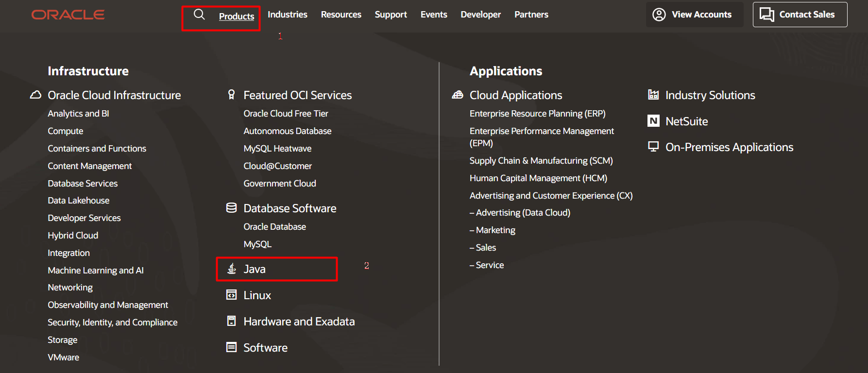The height and width of the screenshot is (373, 868).
Task: Click the Java coffee cup icon
Action: pos(232,269)
